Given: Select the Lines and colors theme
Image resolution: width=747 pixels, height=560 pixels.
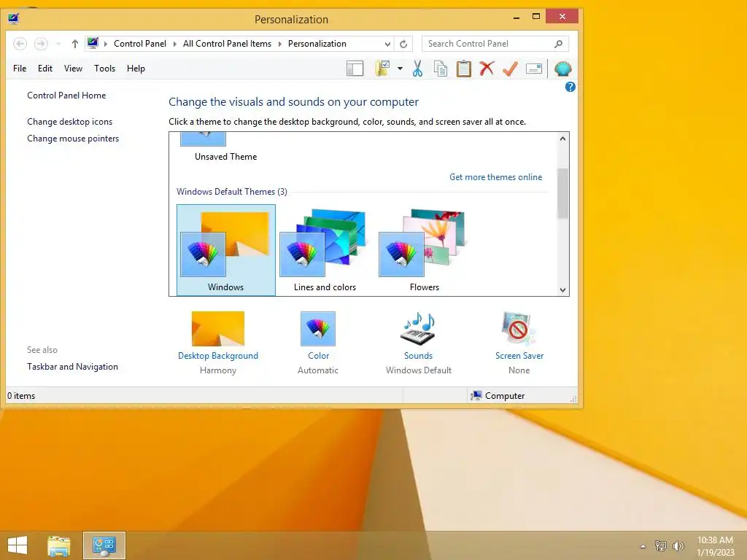Looking at the screenshot, I should (x=325, y=250).
